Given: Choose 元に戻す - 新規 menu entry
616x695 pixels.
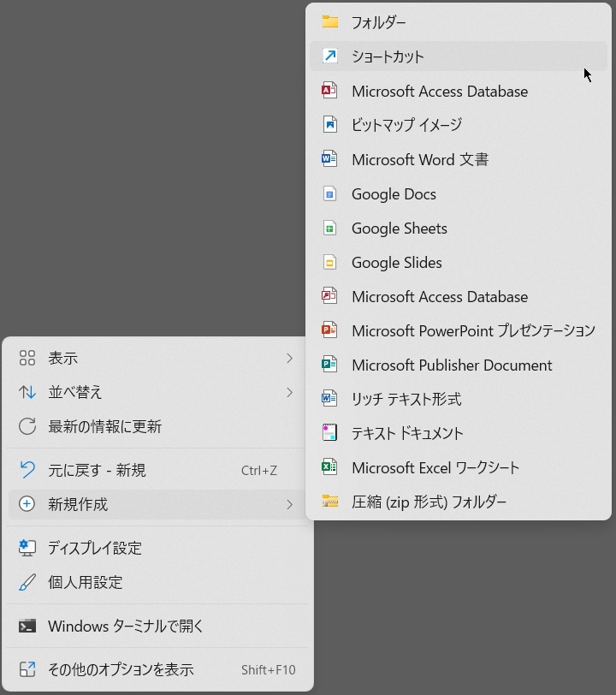Looking at the screenshot, I should pos(97,470).
